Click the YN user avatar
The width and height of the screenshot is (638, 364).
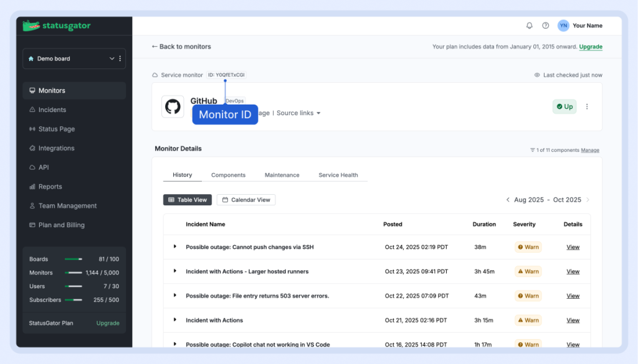pyautogui.click(x=563, y=26)
